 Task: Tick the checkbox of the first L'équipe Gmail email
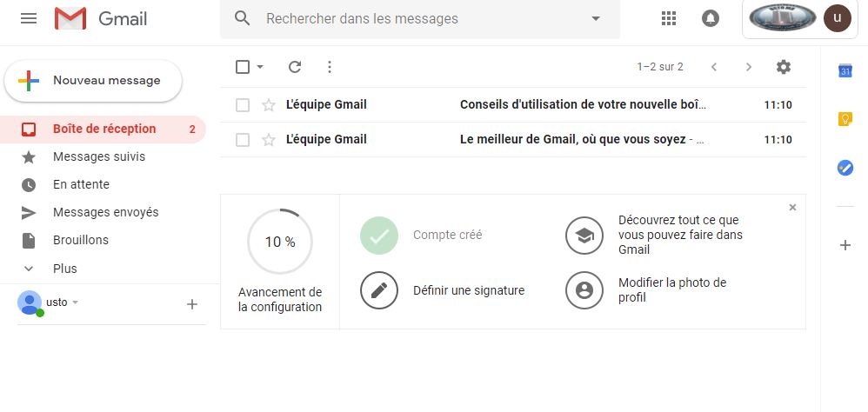(243, 105)
